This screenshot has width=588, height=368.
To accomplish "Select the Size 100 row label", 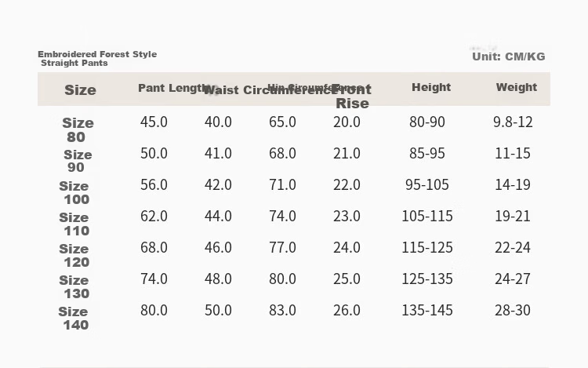I will pyautogui.click(x=74, y=192).
